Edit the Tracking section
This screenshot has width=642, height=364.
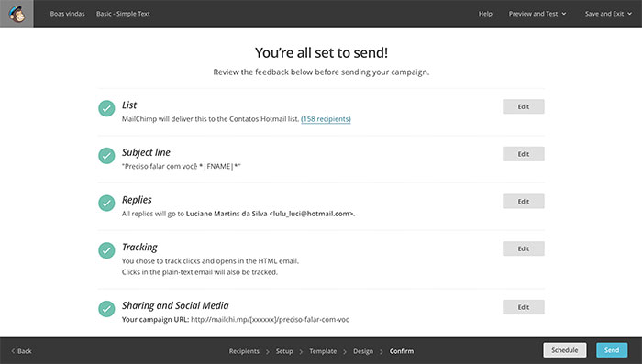[524, 248]
